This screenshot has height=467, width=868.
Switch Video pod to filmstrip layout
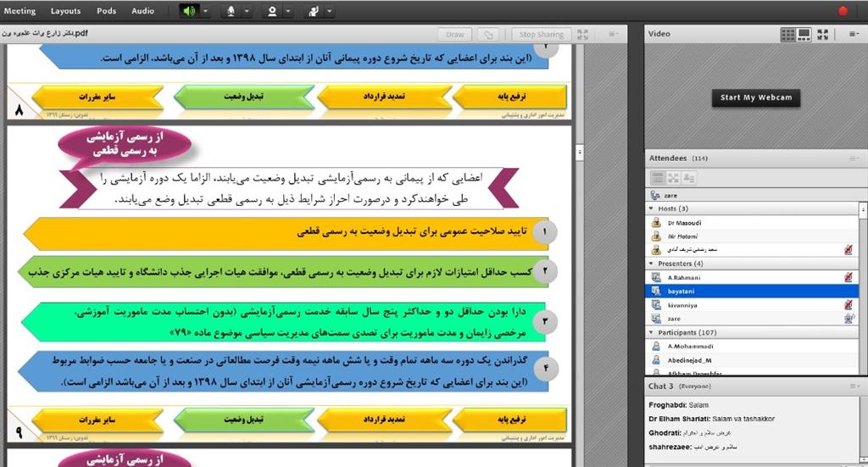pos(804,34)
